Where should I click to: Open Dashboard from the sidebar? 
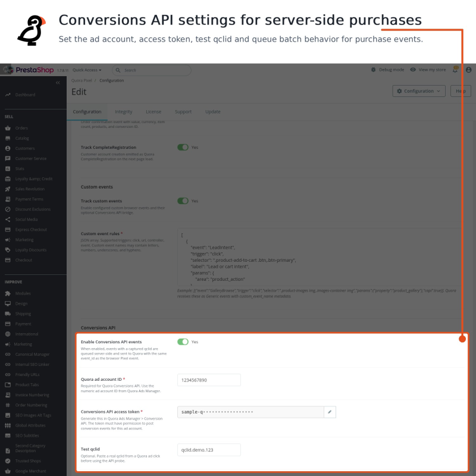pos(20,95)
